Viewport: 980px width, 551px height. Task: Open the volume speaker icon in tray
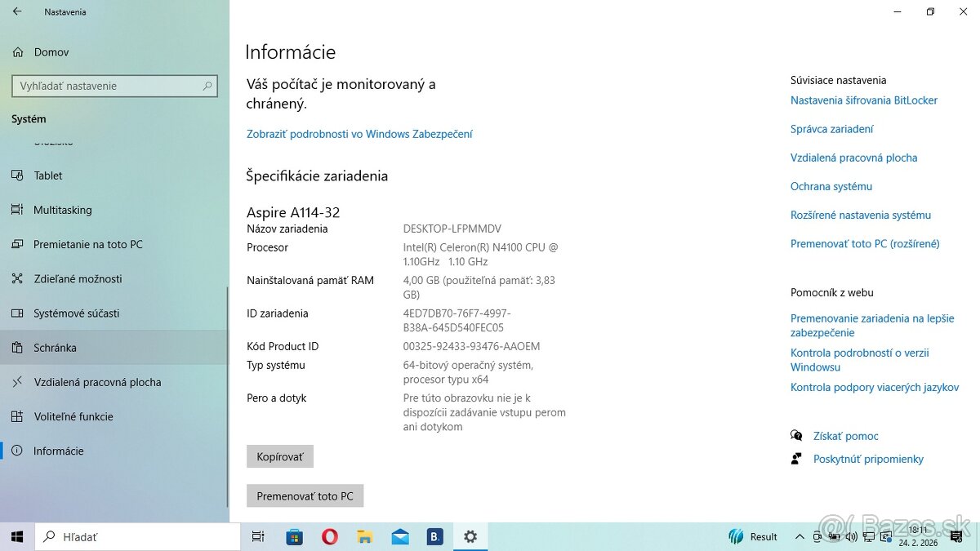pyautogui.click(x=851, y=536)
